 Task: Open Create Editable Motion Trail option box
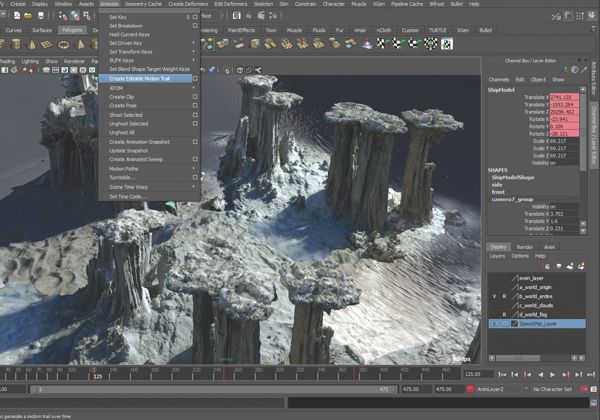pyautogui.click(x=195, y=78)
